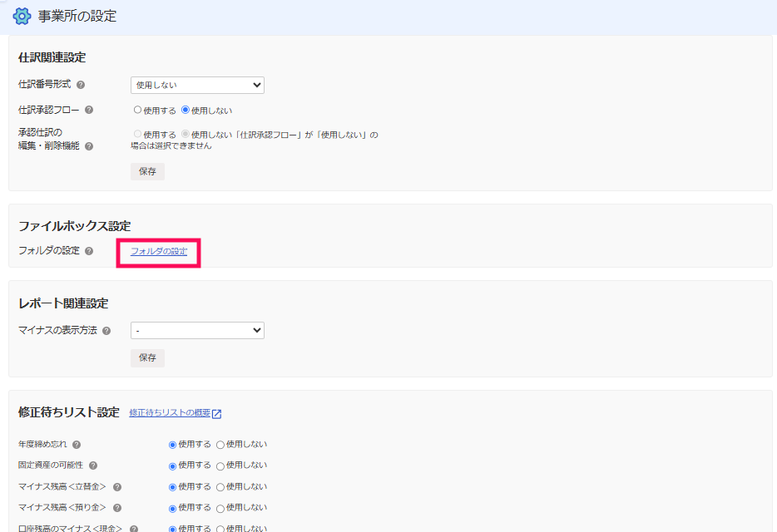Open help icon next to 仕訳番号形式
777x532 pixels.
coord(81,85)
